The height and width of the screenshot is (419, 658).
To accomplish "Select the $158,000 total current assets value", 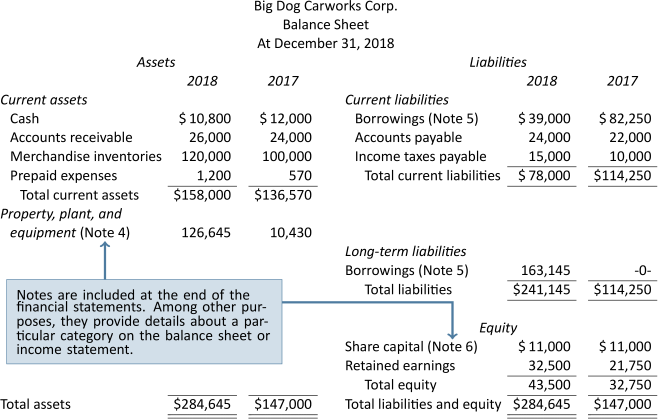I will pyautogui.click(x=202, y=195).
